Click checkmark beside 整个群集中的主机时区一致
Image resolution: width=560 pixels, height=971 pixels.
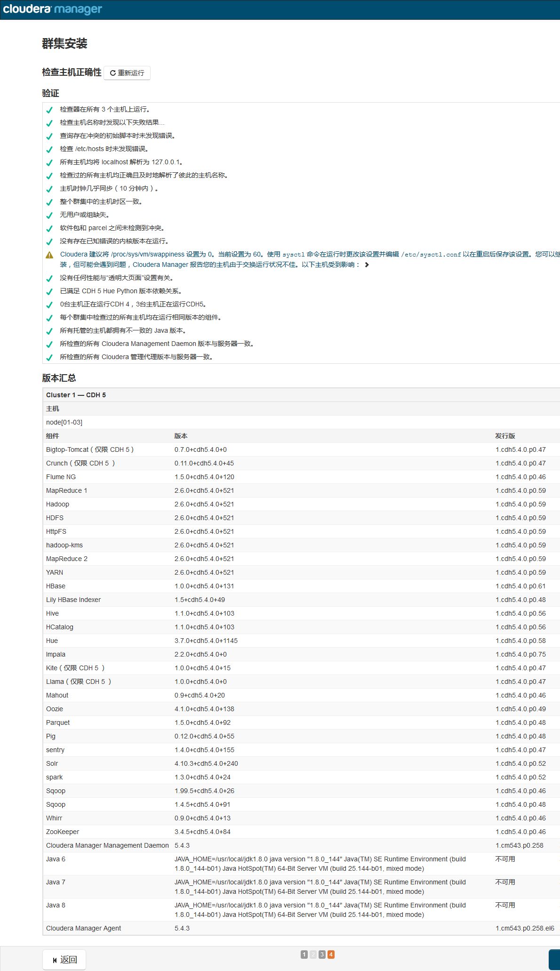pyautogui.click(x=49, y=202)
